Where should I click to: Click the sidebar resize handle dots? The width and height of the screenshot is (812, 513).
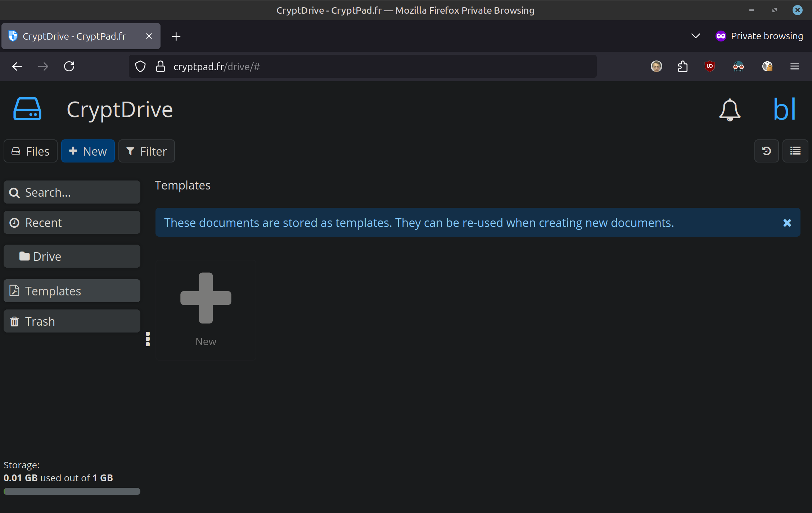148,339
